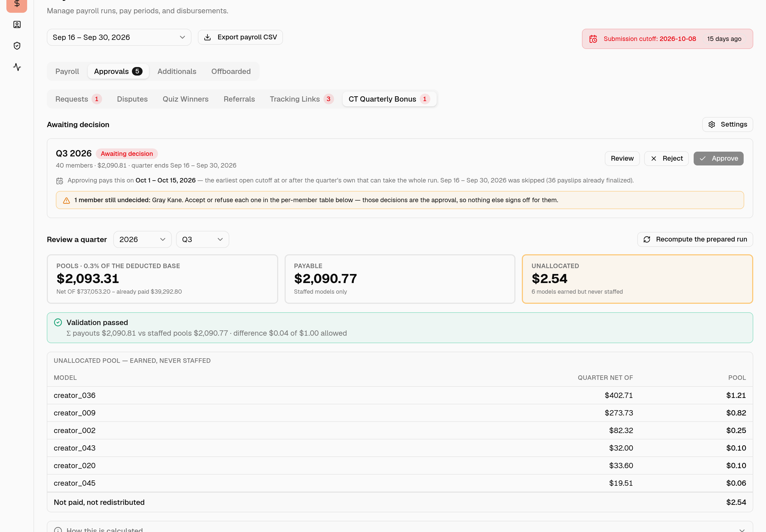The image size is (766, 532).
Task: Switch to the Payroll tab
Action: (67, 71)
